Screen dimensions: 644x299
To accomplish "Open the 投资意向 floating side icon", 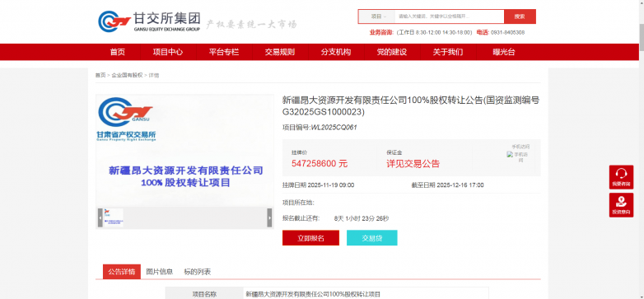I will point(621,205).
